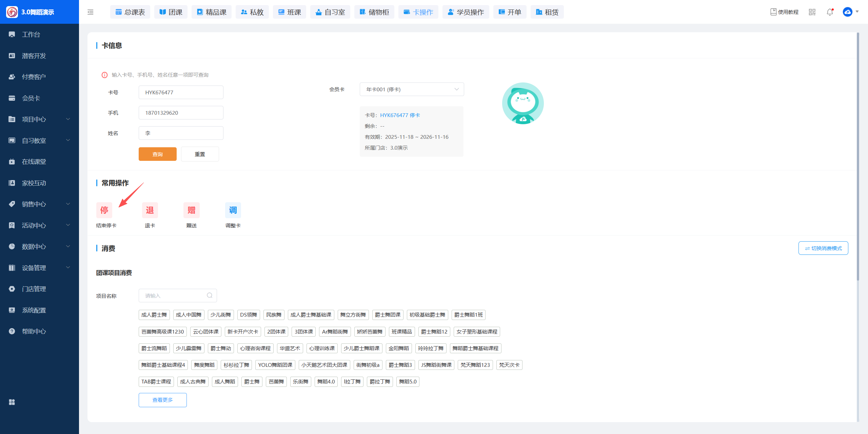868x434 pixels.
Task: Switch to the 团课 top tab
Action: click(171, 12)
